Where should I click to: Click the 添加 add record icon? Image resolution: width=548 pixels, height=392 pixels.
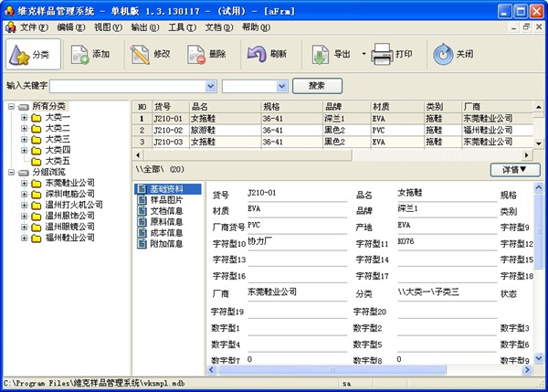[x=80, y=55]
